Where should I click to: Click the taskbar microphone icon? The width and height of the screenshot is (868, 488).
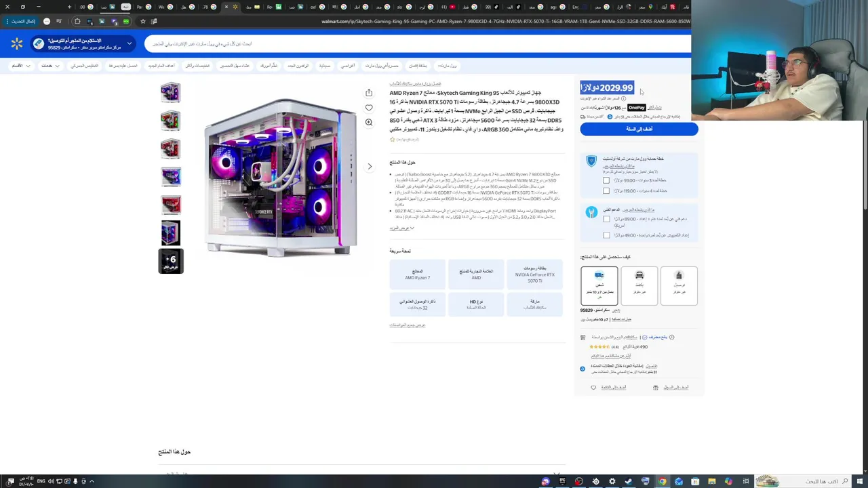[x=75, y=481]
